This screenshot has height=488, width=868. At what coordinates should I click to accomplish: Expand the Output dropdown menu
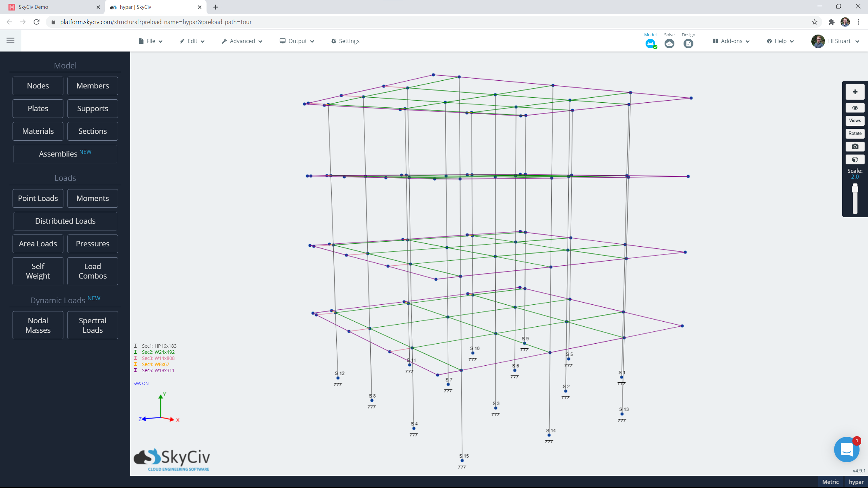(x=296, y=41)
